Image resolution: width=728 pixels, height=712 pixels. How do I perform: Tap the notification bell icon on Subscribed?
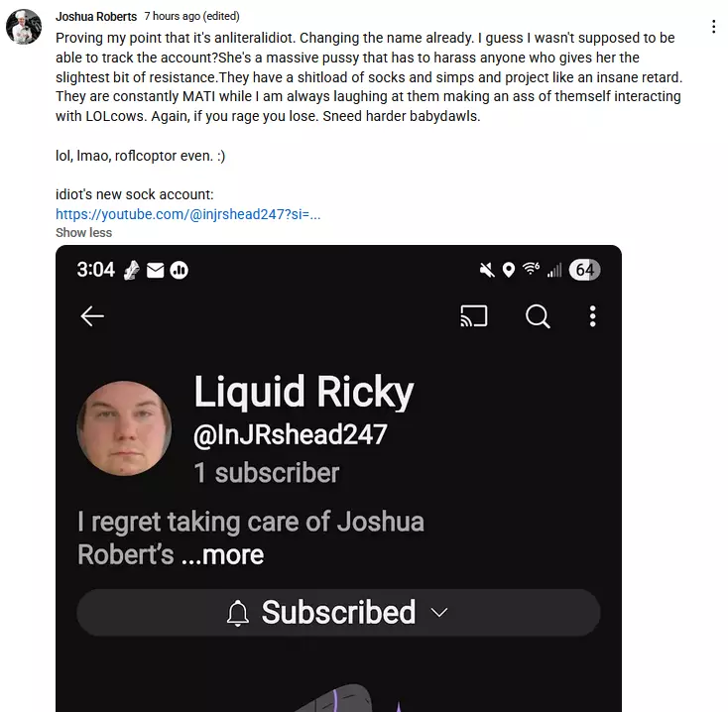pos(238,613)
